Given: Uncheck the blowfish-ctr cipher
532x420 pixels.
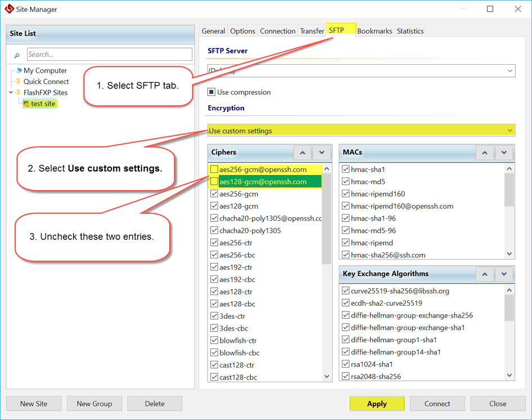Looking at the screenshot, I should coord(214,340).
